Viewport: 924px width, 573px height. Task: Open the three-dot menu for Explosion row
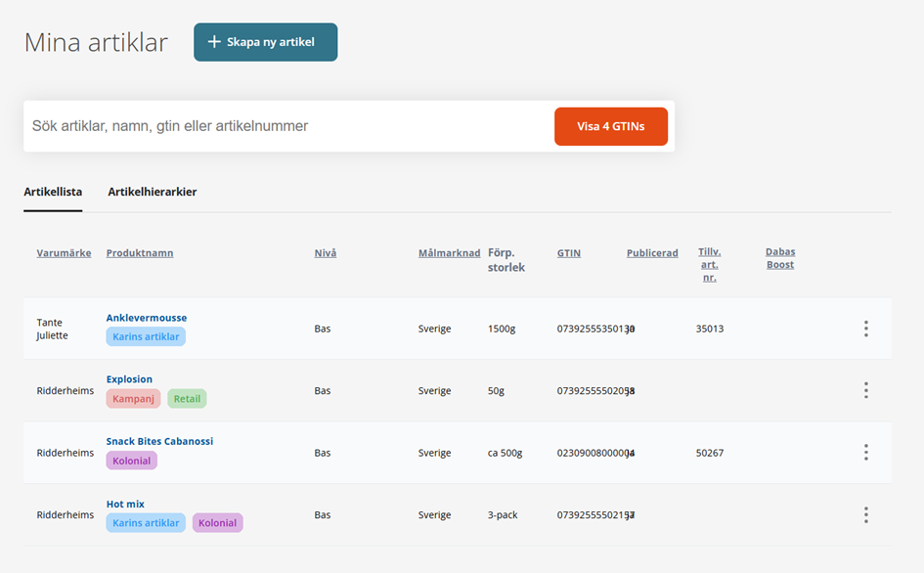pos(865,390)
